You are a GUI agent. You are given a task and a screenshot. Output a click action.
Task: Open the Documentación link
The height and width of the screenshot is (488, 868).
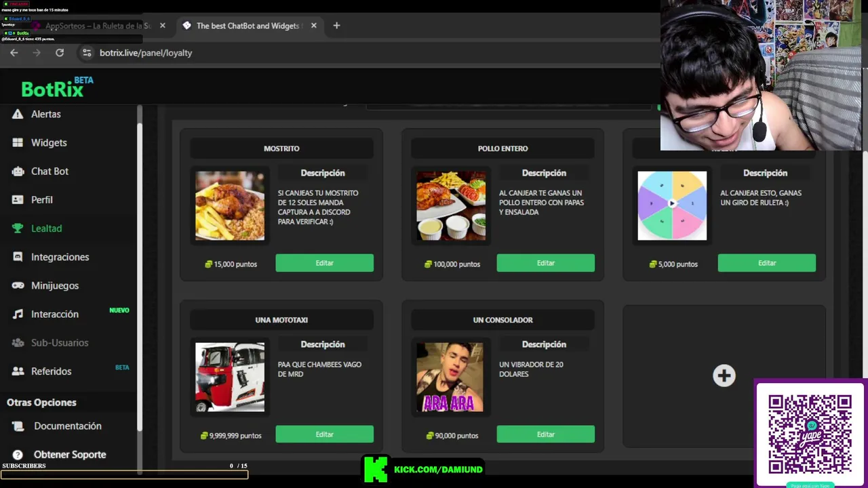67,426
